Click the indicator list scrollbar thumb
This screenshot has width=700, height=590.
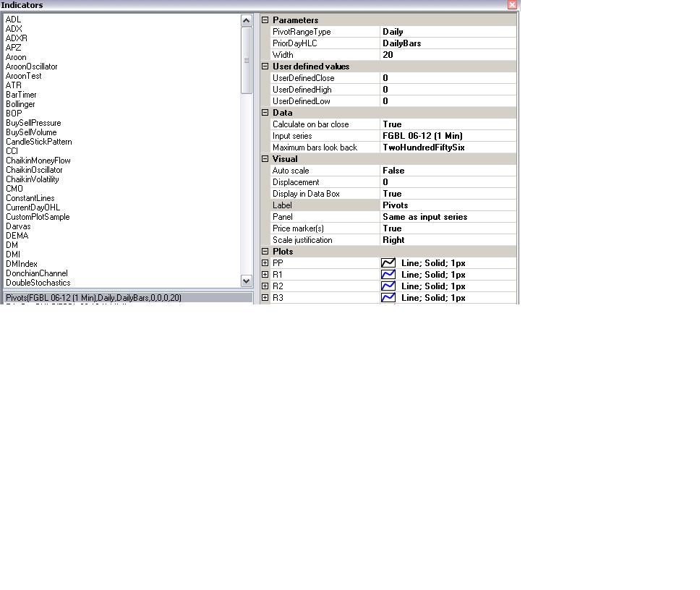tap(247, 60)
